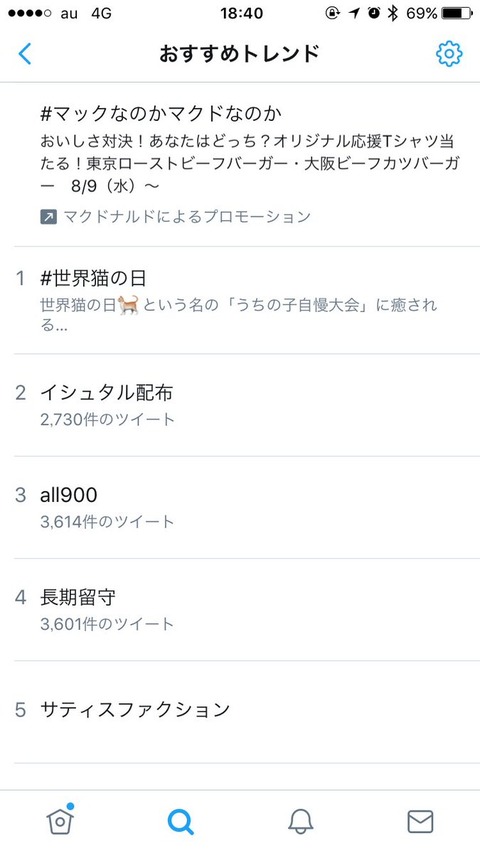
Task: Select the all900 trend
Action: pos(240,508)
